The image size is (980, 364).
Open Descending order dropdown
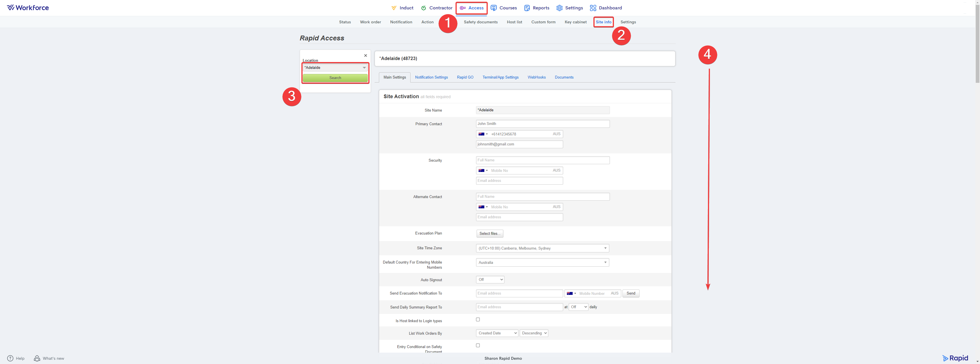[534, 333]
